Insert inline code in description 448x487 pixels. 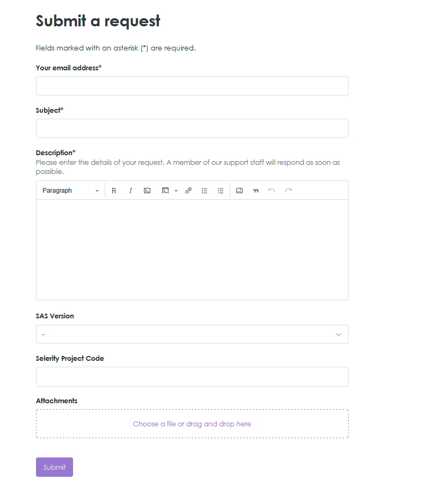click(x=147, y=191)
